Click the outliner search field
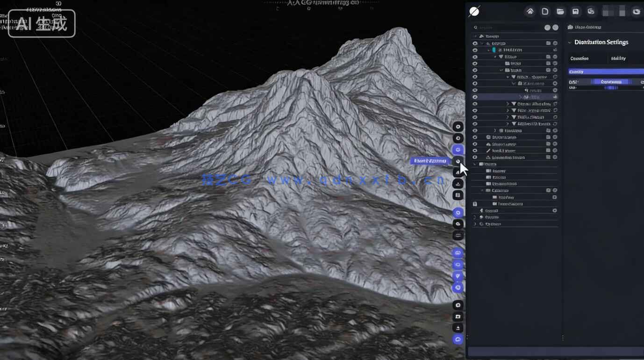The height and width of the screenshot is (360, 644). [x=507, y=28]
